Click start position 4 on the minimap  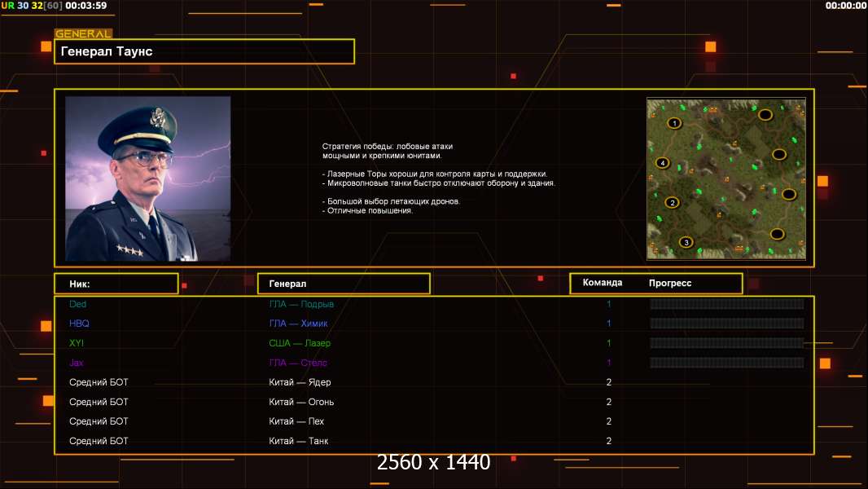662,163
